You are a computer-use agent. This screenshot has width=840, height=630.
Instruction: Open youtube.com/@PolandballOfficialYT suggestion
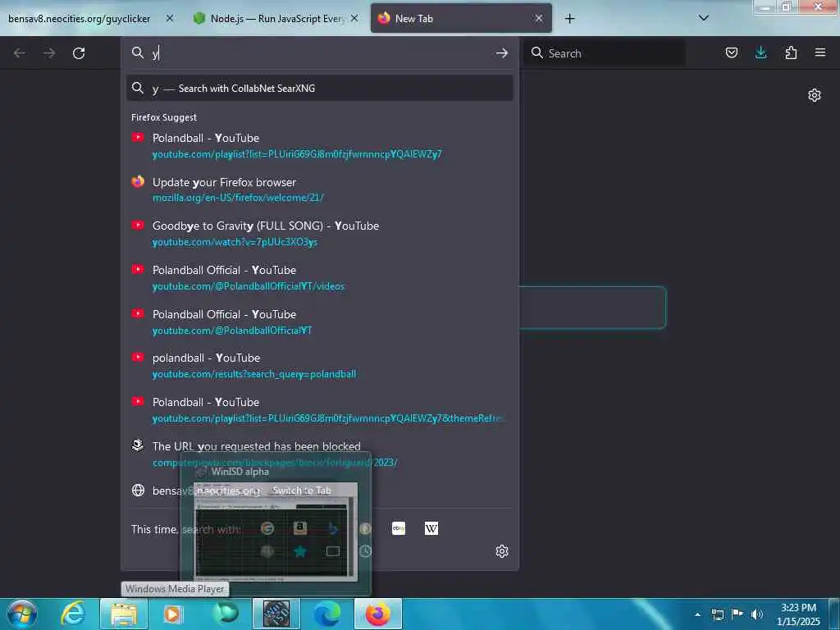[320, 322]
